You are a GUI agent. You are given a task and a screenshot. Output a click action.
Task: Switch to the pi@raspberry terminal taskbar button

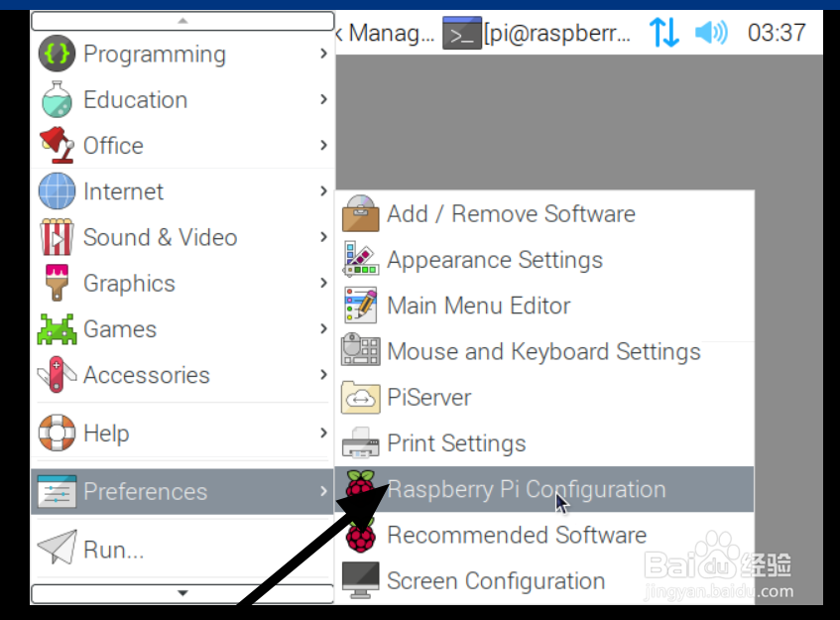pyautogui.click(x=537, y=33)
